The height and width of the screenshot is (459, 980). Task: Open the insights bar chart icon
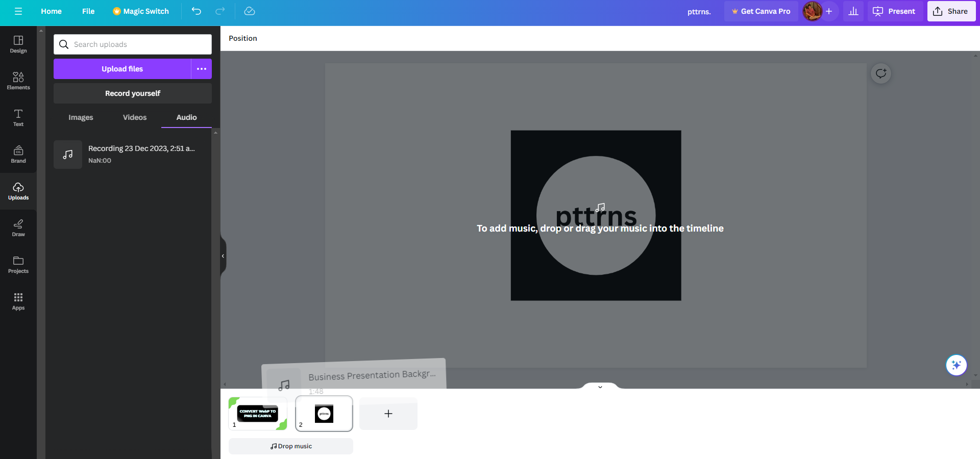(853, 11)
